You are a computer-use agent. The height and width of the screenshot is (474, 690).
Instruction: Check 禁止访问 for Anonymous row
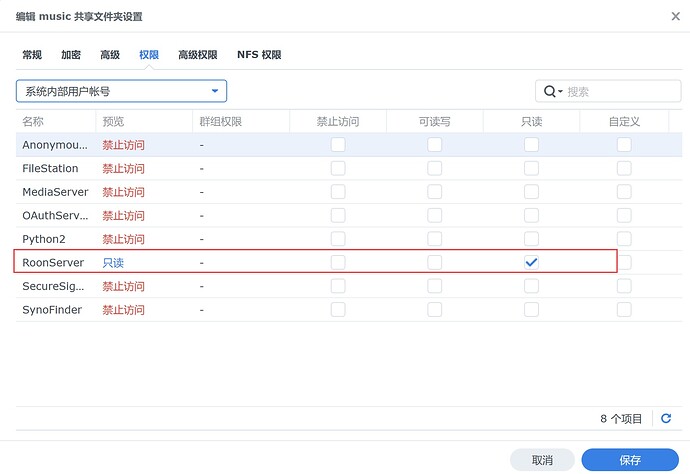tap(338, 145)
